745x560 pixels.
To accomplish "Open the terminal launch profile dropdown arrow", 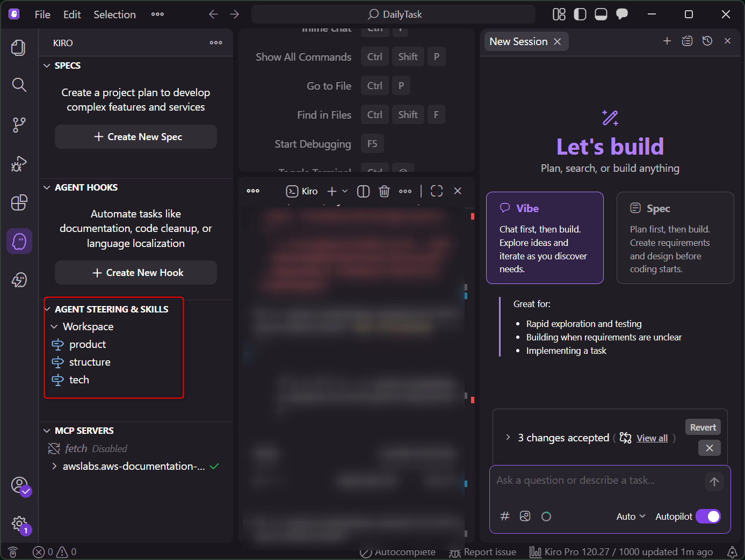I will tap(345, 191).
